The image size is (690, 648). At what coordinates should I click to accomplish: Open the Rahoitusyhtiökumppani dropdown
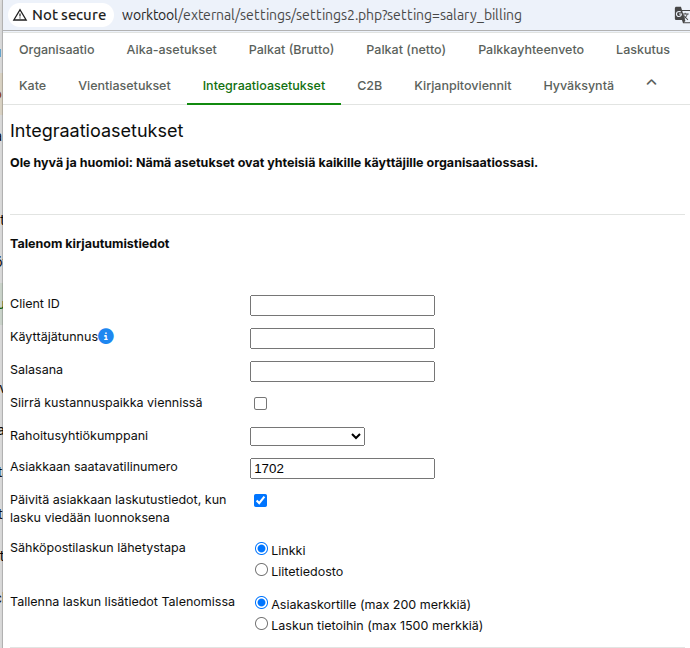pyautogui.click(x=307, y=436)
